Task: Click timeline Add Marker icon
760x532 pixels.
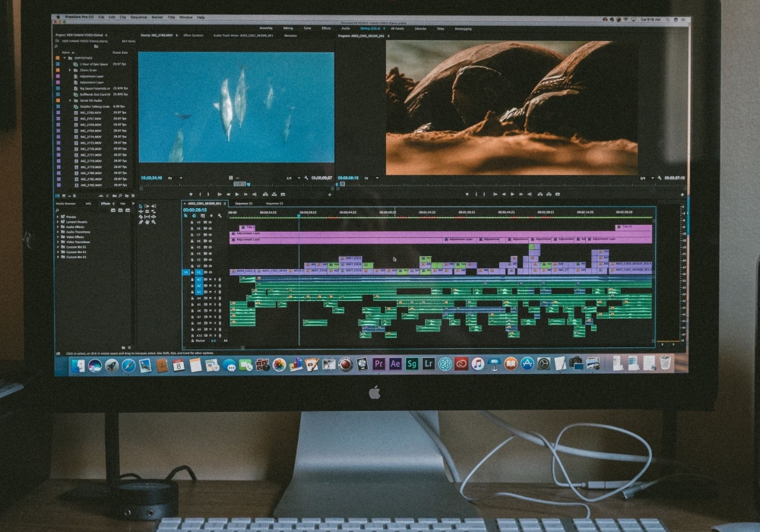Action: point(211,216)
